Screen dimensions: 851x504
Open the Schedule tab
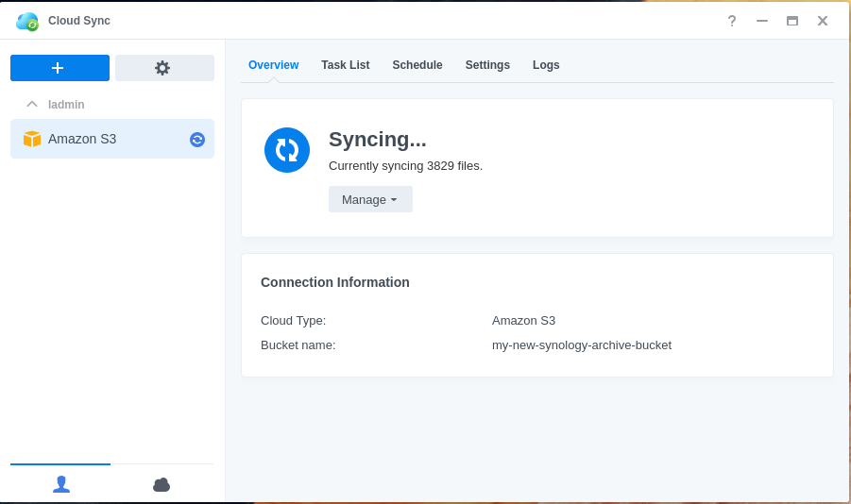[x=417, y=65]
